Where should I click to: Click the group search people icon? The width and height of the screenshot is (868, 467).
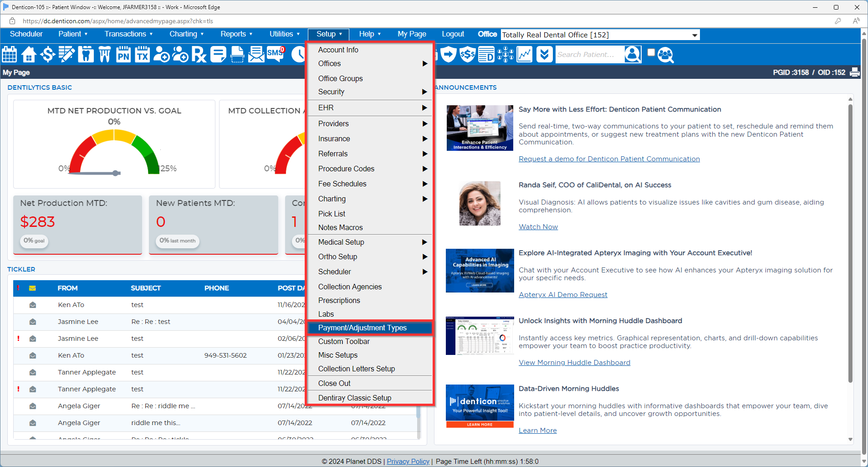click(665, 55)
